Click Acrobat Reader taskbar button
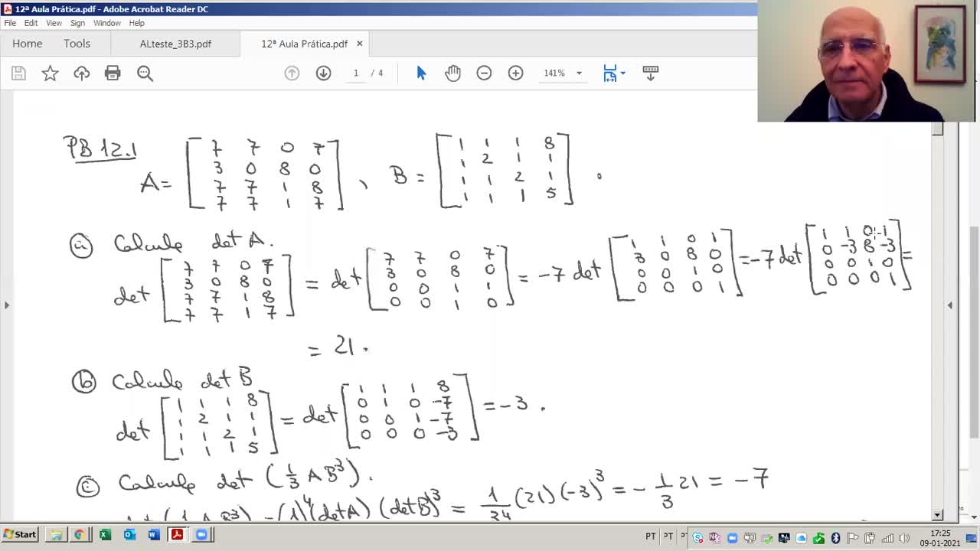The height and width of the screenshot is (551, 980). [x=178, y=535]
